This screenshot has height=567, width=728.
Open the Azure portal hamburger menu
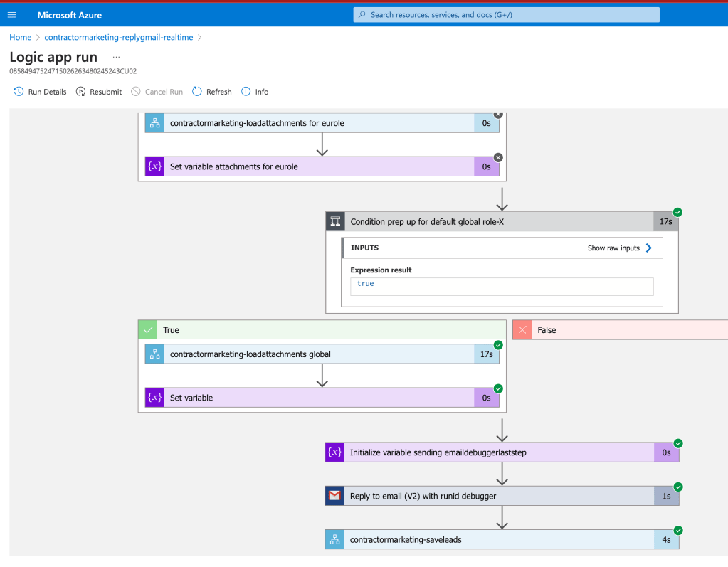click(x=12, y=15)
